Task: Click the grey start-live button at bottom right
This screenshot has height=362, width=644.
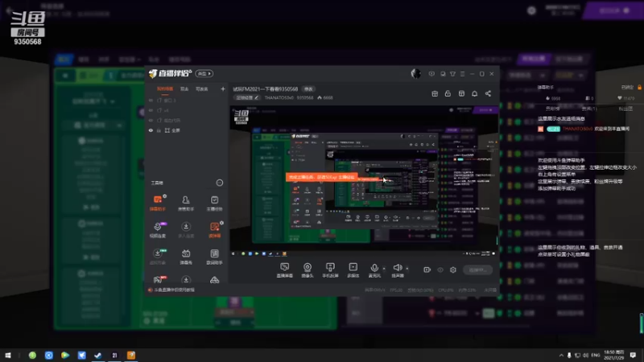Action: 478,269
